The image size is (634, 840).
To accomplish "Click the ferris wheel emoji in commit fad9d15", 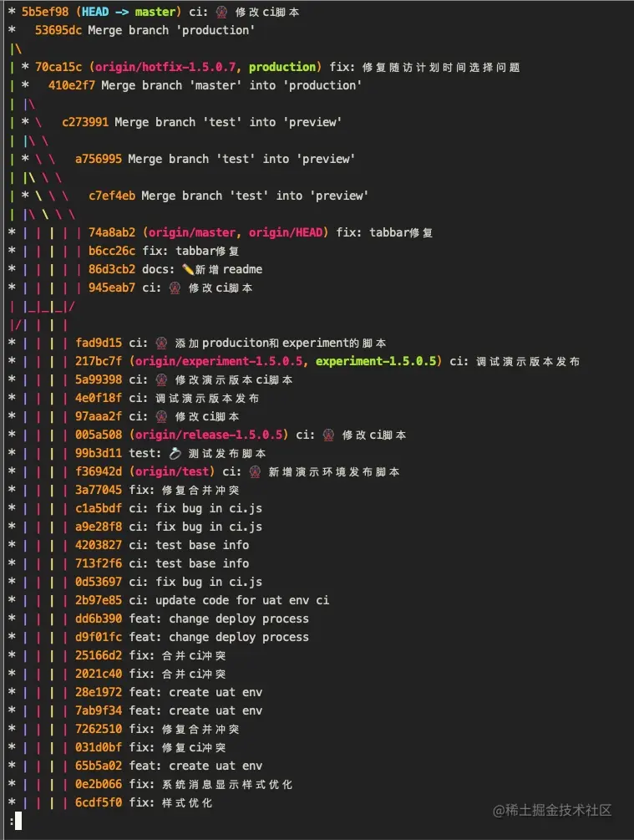I will click(162, 344).
